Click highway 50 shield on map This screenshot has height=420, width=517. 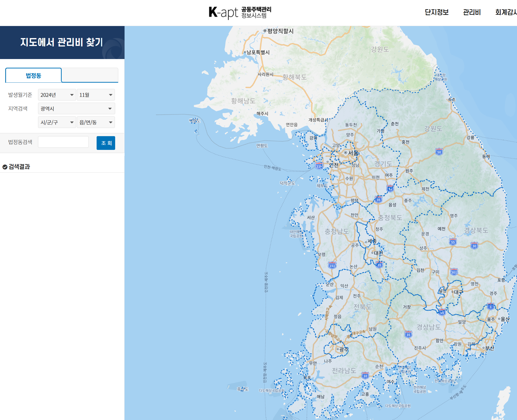(x=439, y=152)
